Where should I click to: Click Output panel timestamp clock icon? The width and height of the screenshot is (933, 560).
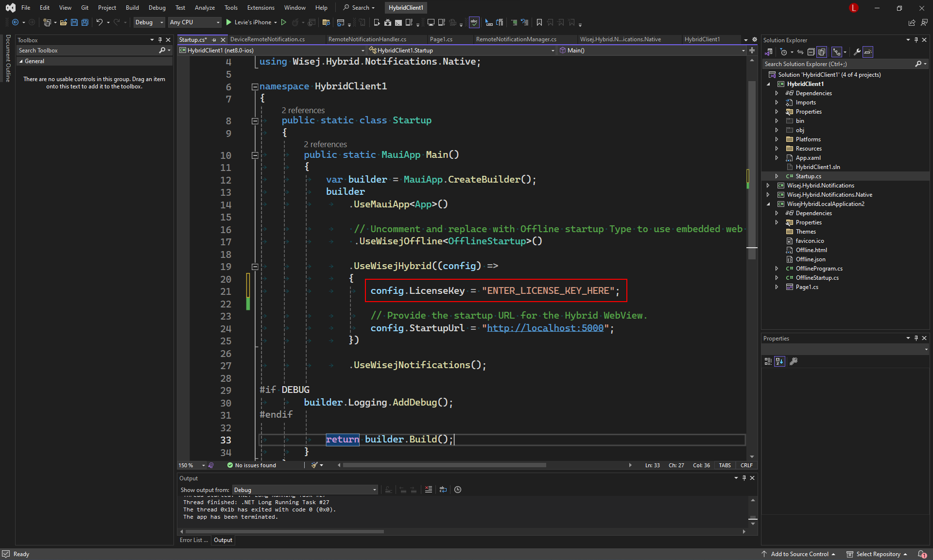click(458, 490)
